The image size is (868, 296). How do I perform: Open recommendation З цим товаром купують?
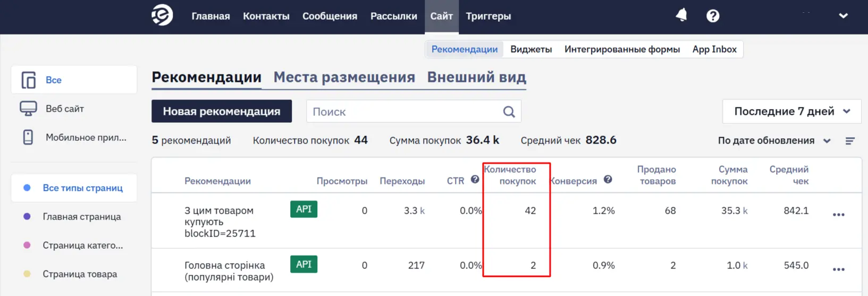pos(220,222)
